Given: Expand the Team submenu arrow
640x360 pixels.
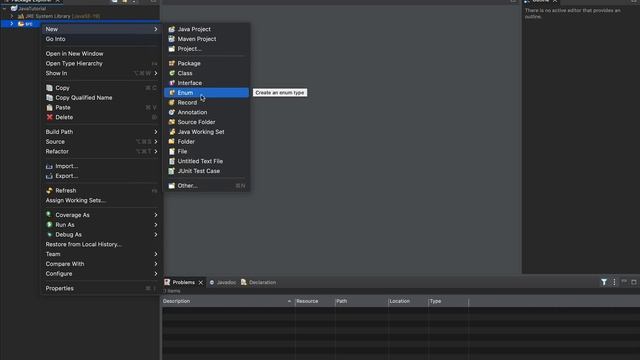Looking at the screenshot, I should point(156,254).
